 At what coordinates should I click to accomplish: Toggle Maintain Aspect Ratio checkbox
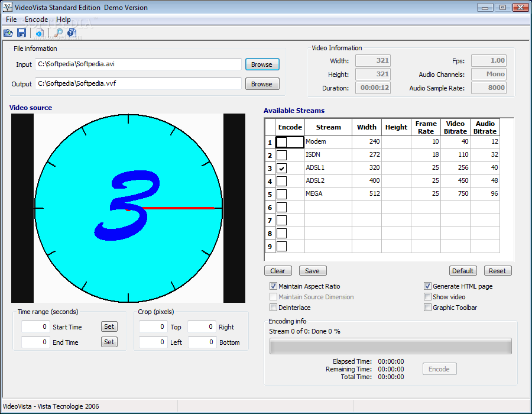273,286
